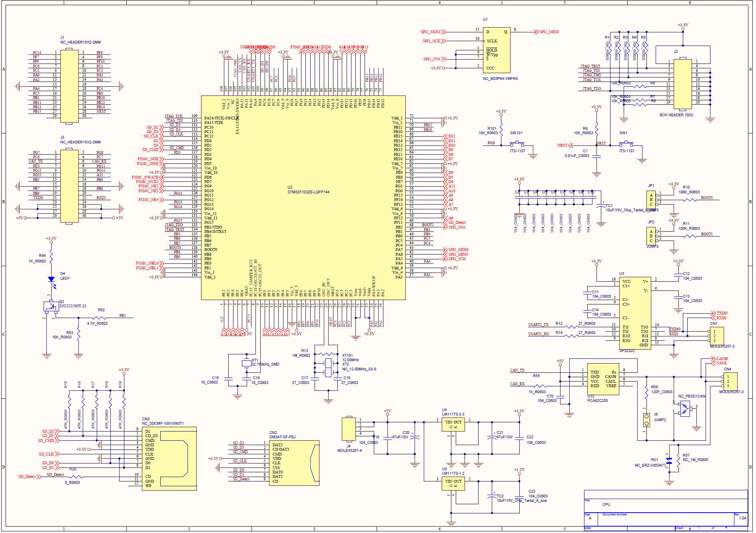Click the J2 BOX HEADER 10X2 connector
This screenshot has width=756, height=533.
click(683, 84)
